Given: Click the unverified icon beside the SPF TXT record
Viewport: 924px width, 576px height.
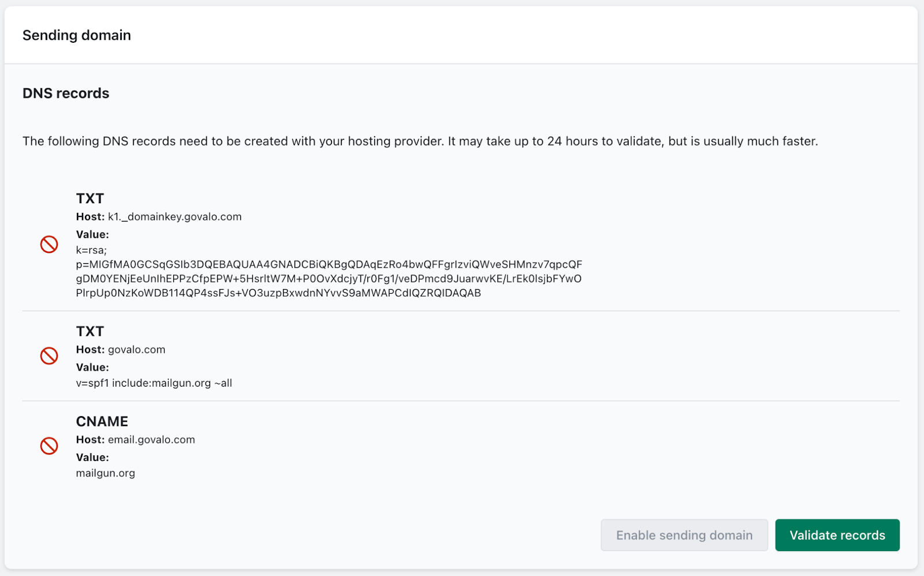Looking at the screenshot, I should (49, 356).
